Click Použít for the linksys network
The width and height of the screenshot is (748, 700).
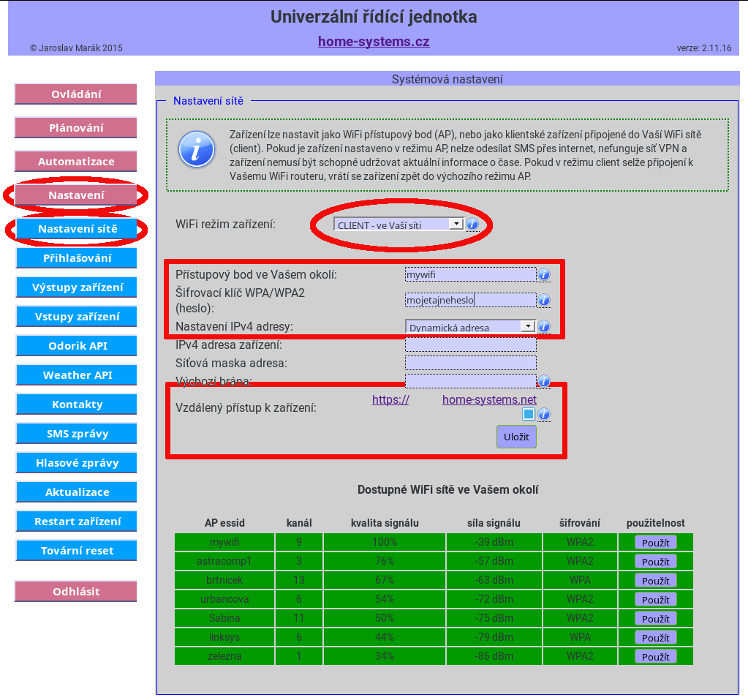pyautogui.click(x=655, y=638)
